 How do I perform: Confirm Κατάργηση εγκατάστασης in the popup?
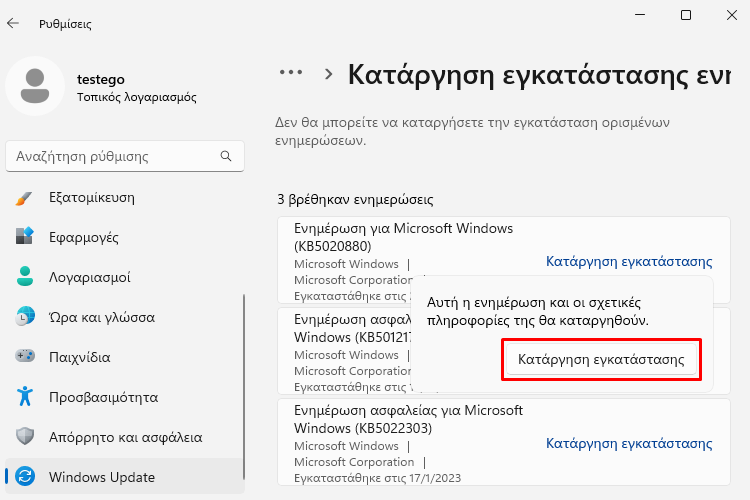pyautogui.click(x=601, y=359)
